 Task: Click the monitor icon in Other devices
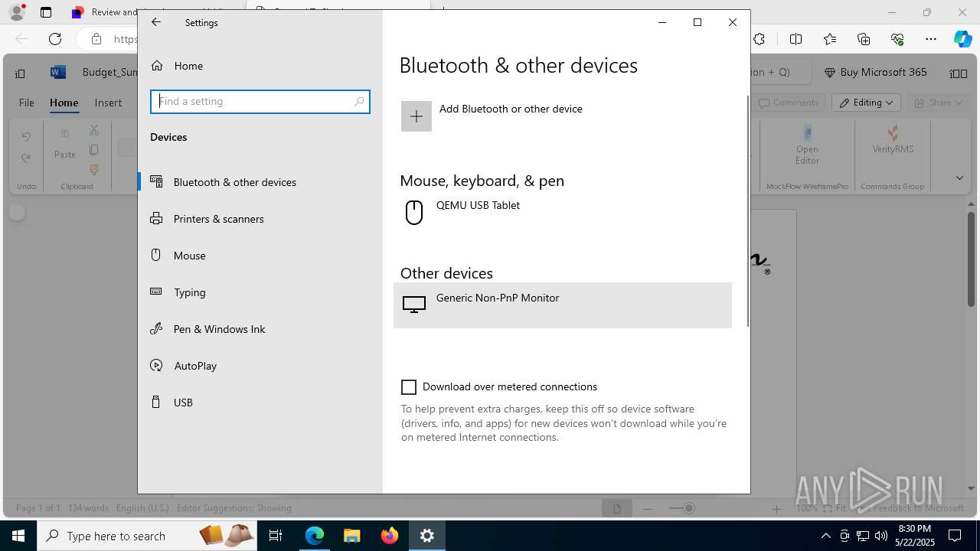pyautogui.click(x=414, y=305)
